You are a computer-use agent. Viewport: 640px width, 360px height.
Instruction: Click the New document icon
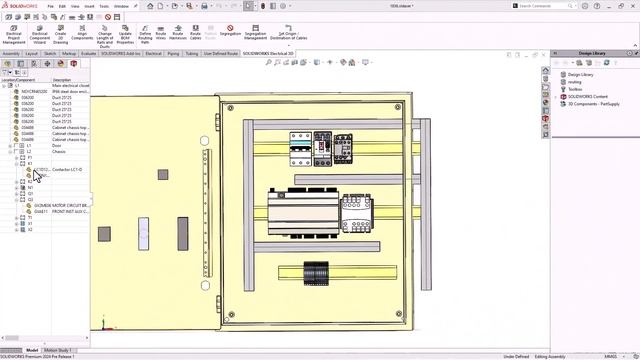click(x=160, y=6)
